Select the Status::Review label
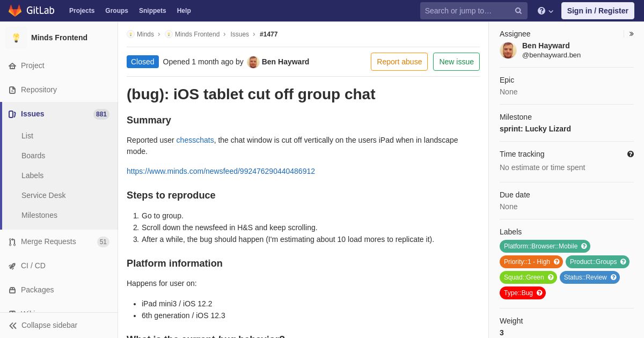The image size is (644, 338). click(x=585, y=277)
